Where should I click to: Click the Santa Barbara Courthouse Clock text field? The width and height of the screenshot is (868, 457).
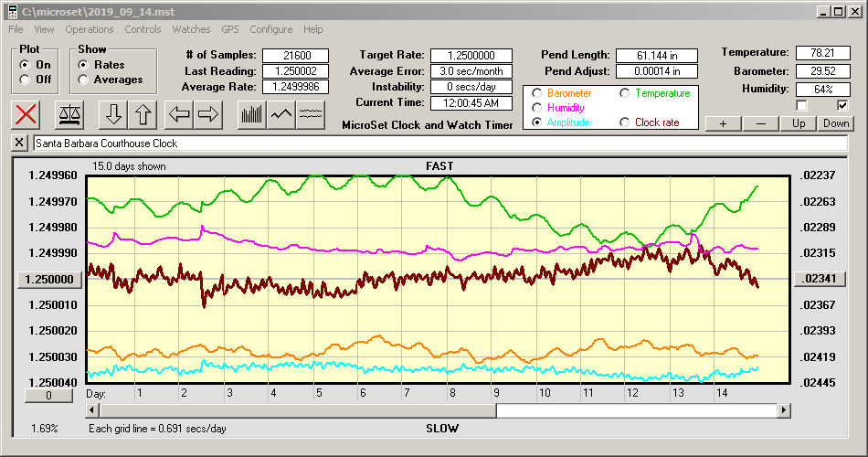pos(439,143)
